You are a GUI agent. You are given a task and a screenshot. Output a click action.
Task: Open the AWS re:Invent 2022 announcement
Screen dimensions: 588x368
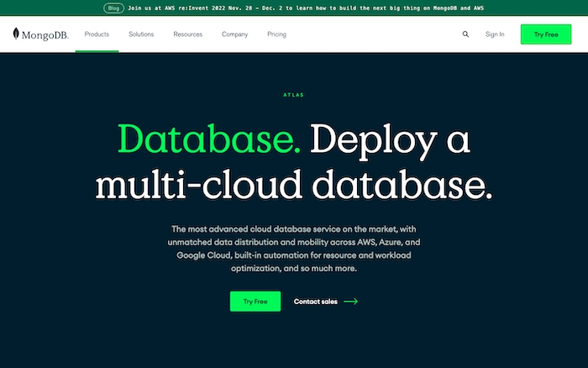click(306, 8)
